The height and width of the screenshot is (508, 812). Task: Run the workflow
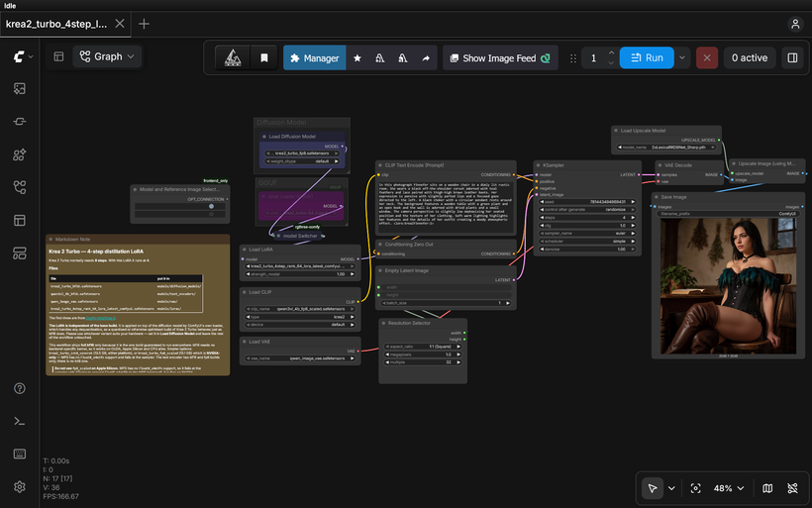pyautogui.click(x=647, y=58)
